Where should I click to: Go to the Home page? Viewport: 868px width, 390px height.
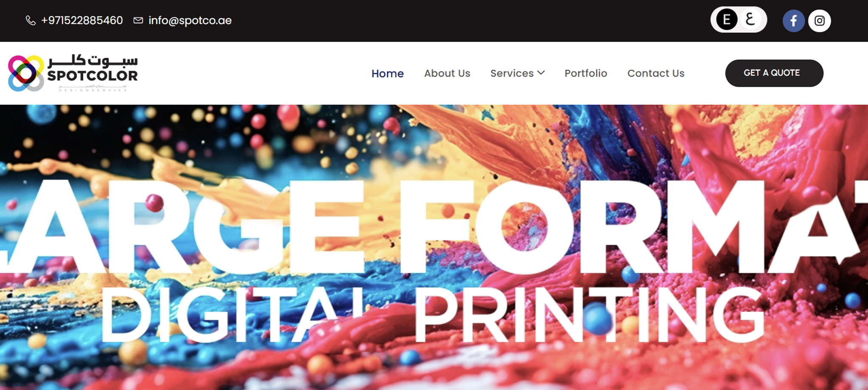tap(388, 73)
